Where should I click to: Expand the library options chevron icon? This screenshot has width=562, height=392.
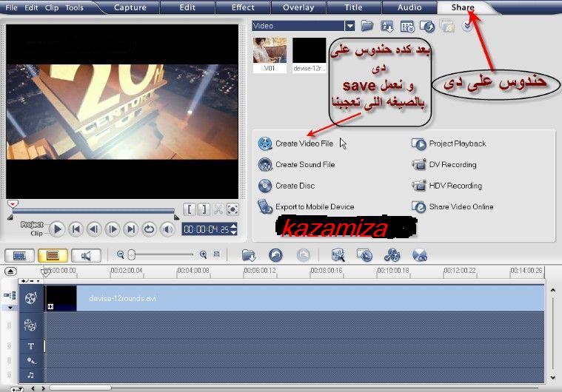(x=467, y=26)
